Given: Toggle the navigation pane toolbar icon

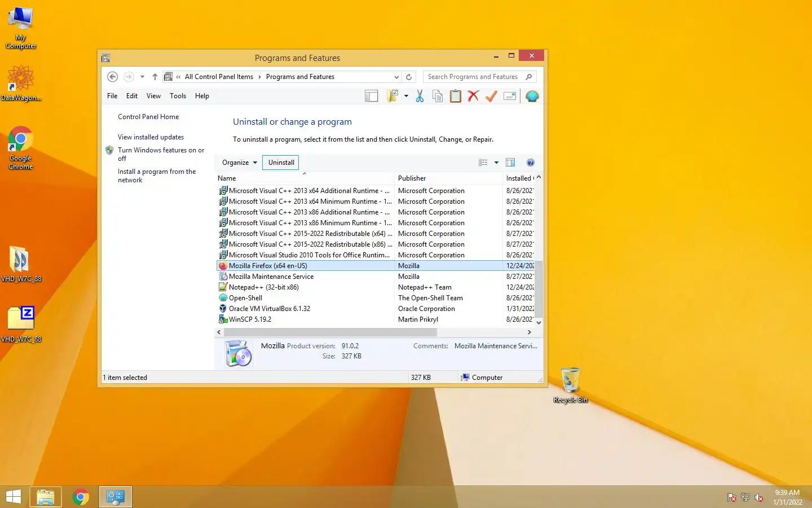Looking at the screenshot, I should (372, 96).
